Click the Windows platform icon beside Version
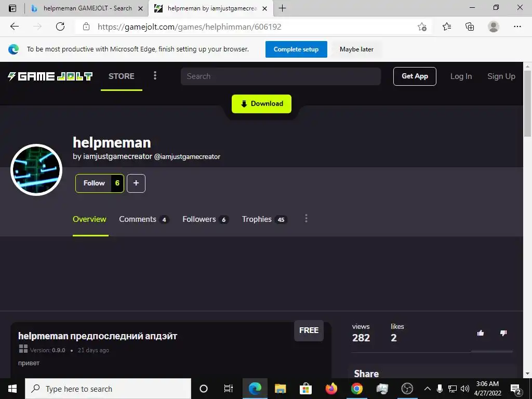The height and width of the screenshot is (399, 532). click(23, 349)
